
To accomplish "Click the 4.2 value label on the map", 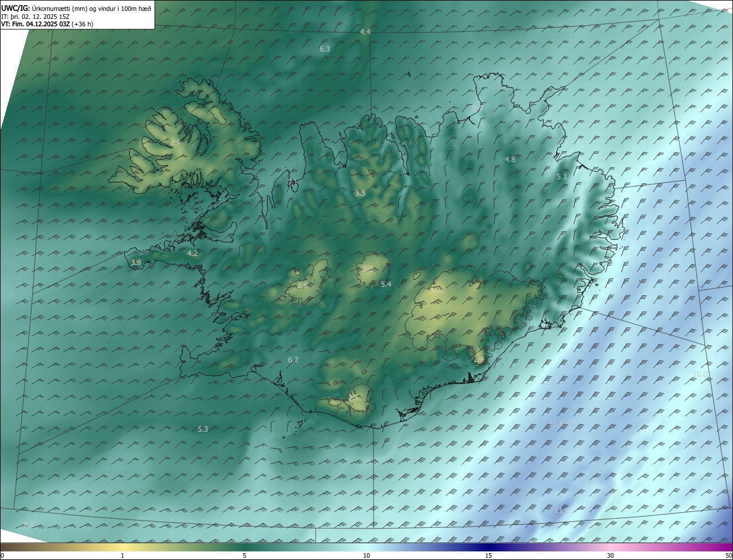I will tap(192, 253).
